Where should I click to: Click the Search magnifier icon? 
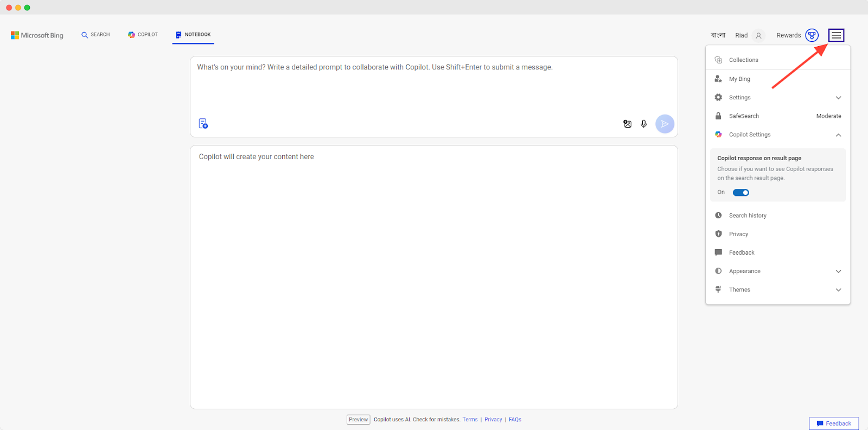[x=85, y=35]
